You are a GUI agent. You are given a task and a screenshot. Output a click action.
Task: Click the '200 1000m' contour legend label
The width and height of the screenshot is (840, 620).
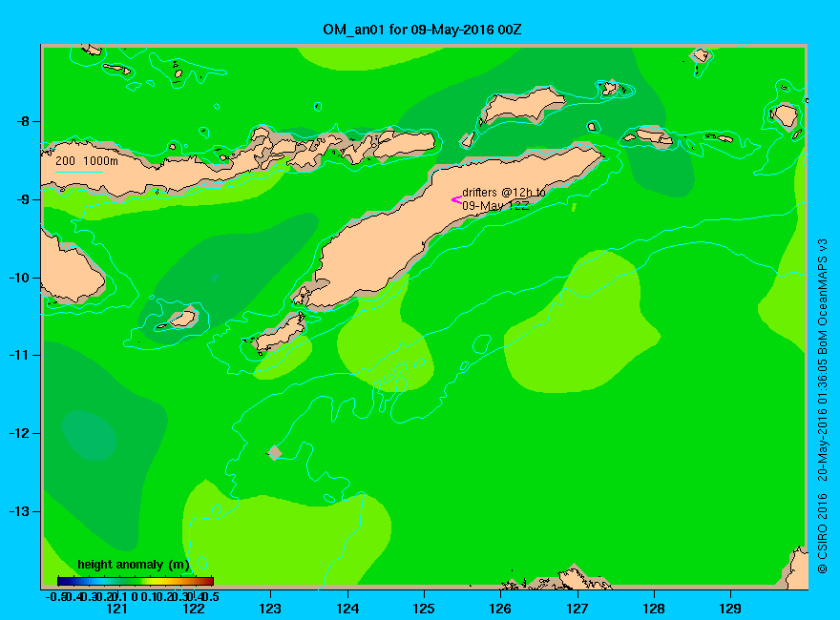[x=87, y=161]
